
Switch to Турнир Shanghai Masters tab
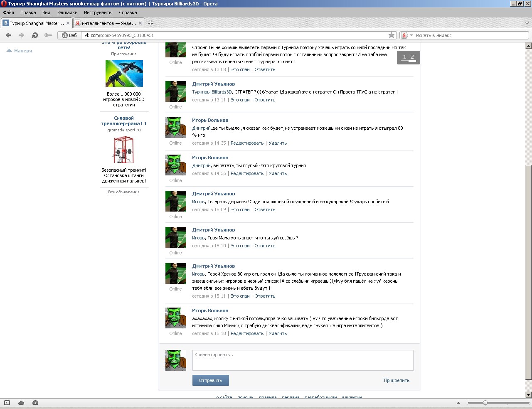click(x=37, y=23)
